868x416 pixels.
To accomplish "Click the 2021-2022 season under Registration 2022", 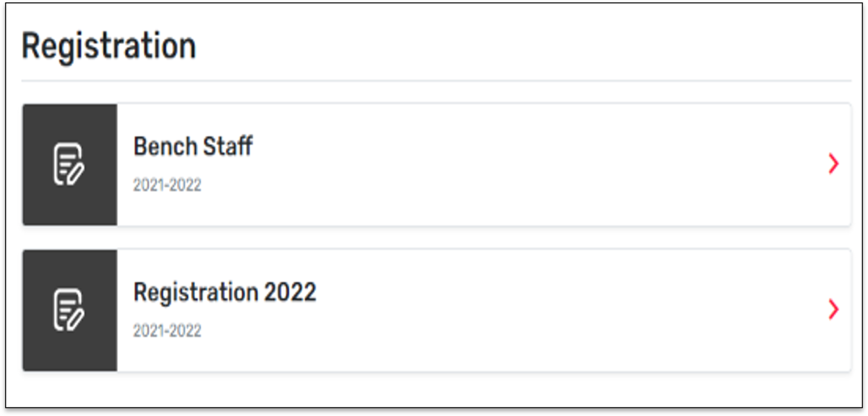I will point(167,331).
